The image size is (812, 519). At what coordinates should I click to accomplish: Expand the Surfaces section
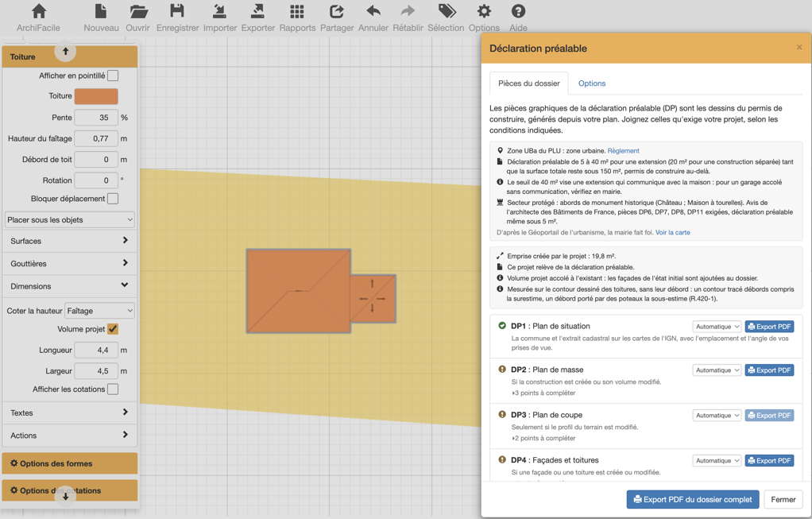pos(70,241)
